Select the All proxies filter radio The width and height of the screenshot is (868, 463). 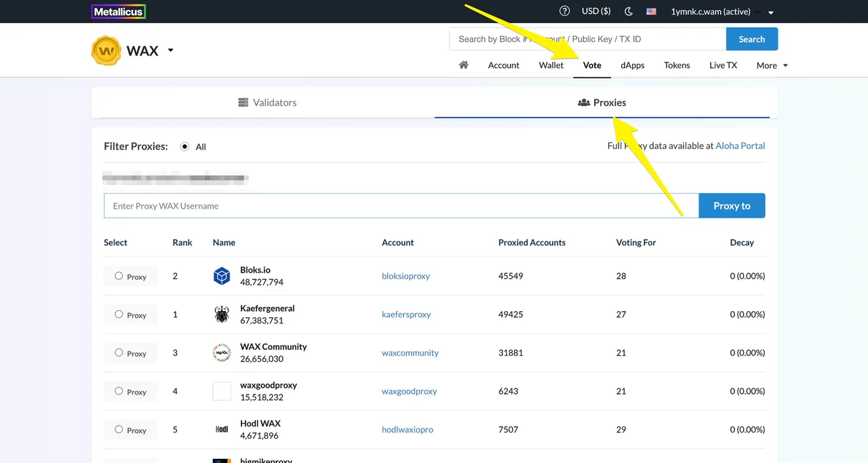184,146
